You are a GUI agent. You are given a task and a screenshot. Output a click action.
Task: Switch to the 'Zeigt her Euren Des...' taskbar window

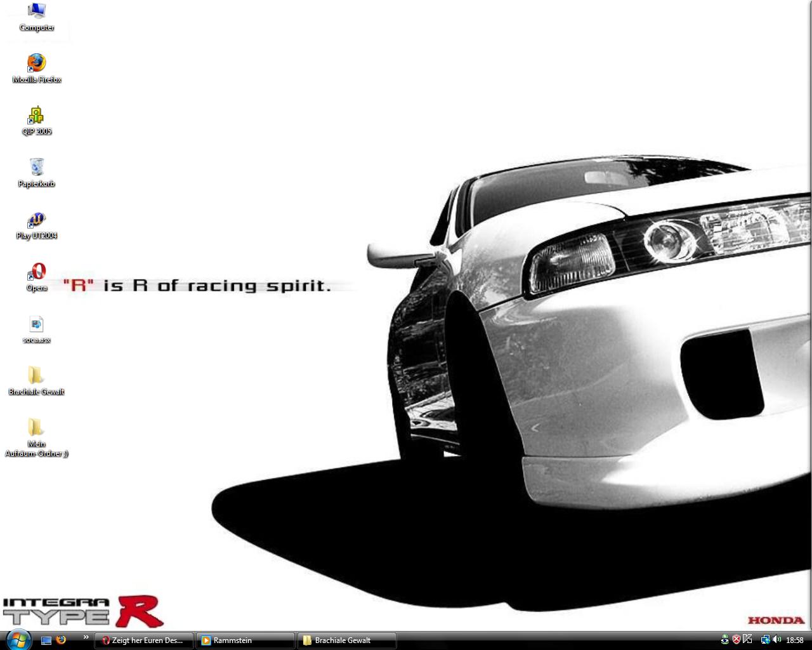[x=144, y=640]
